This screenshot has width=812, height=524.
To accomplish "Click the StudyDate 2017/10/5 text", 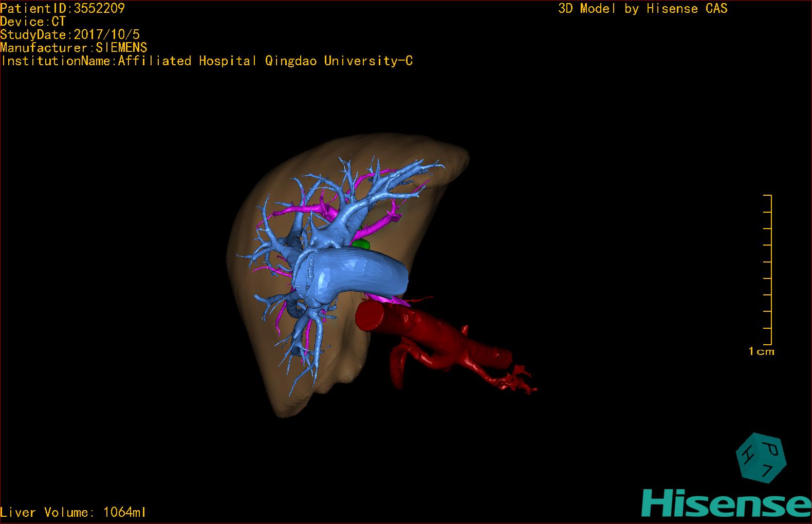I will click(70, 35).
